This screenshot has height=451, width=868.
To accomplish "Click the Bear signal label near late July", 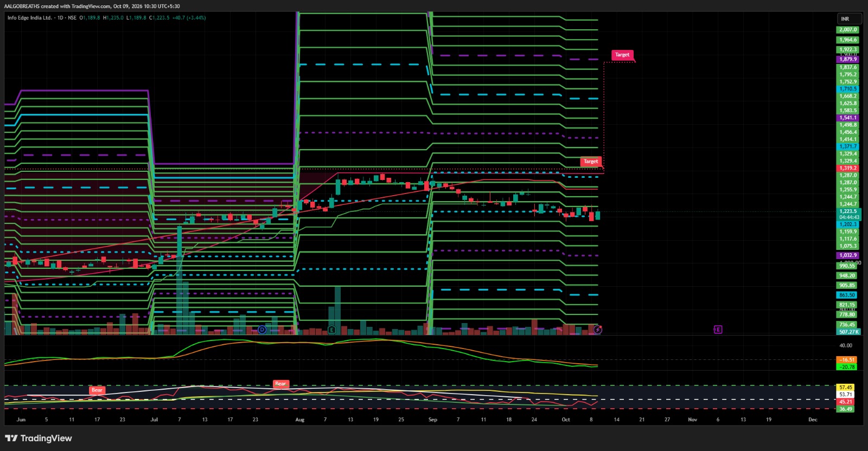I will (x=280, y=384).
